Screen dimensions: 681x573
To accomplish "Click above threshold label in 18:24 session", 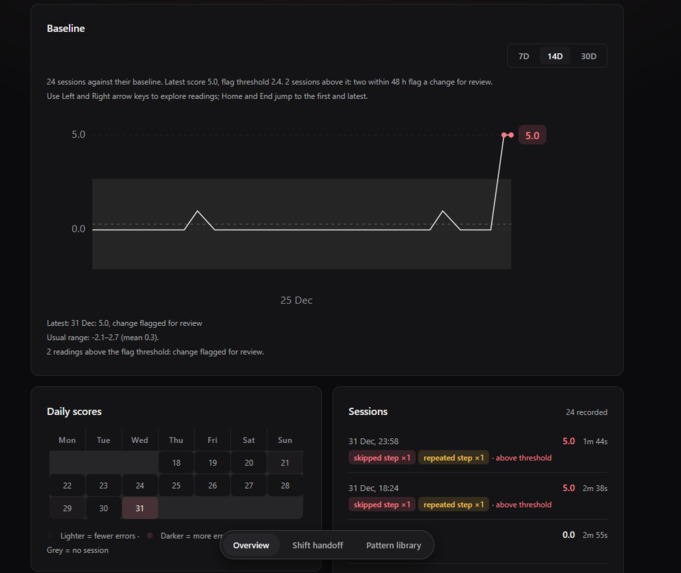I will (x=523, y=504).
